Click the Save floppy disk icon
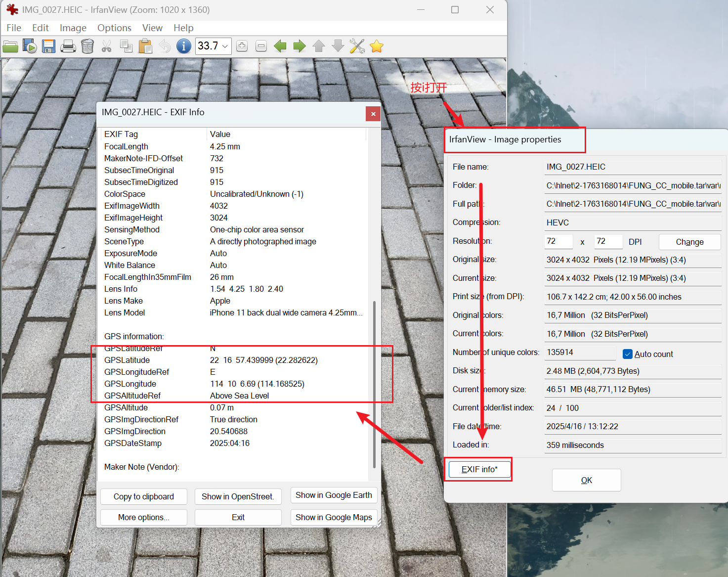728x577 pixels. (48, 46)
